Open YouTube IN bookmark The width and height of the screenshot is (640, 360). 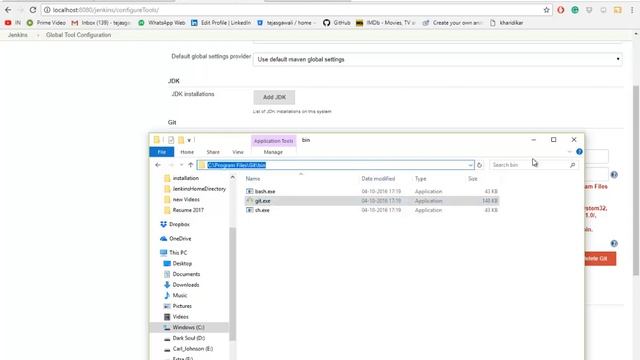pos(13,23)
